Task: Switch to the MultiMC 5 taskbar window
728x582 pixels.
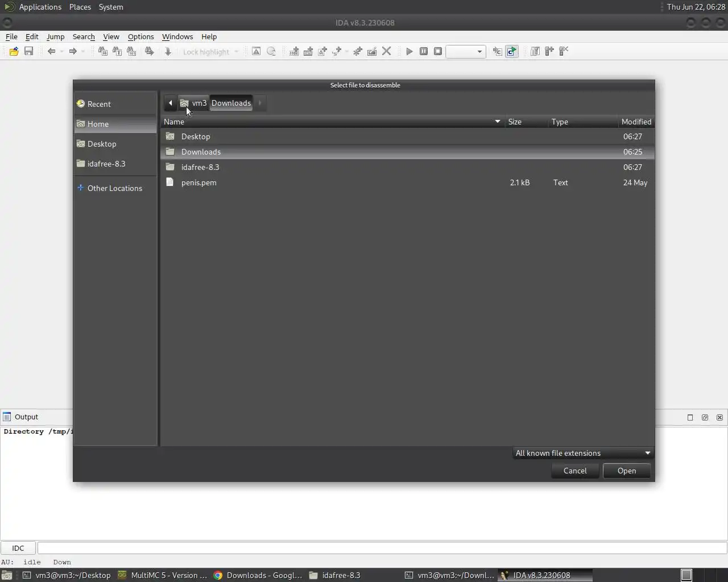Action: 163,575
